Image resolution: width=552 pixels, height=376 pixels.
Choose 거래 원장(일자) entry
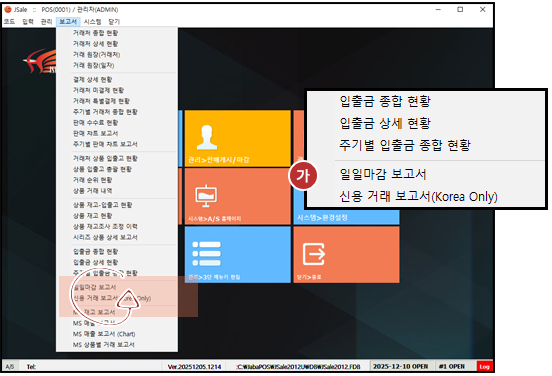pyautogui.click(x=94, y=65)
